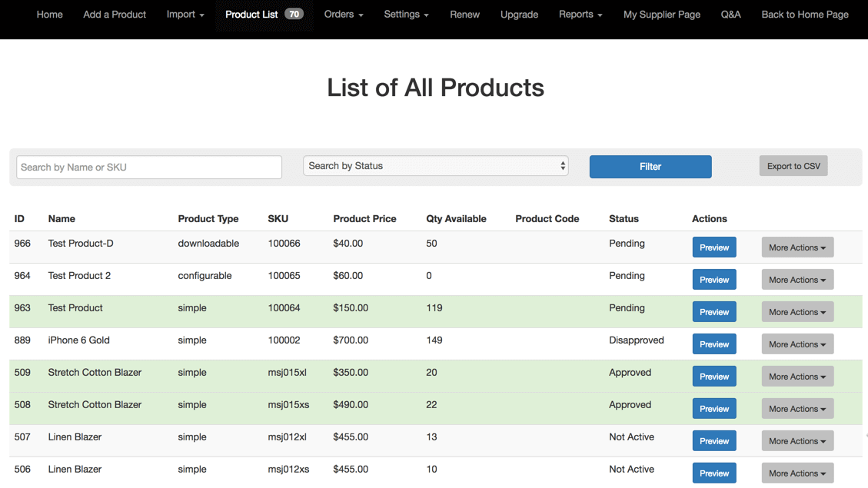Open the Product List tab
Viewport: 868px width, 488px height.
(263, 15)
